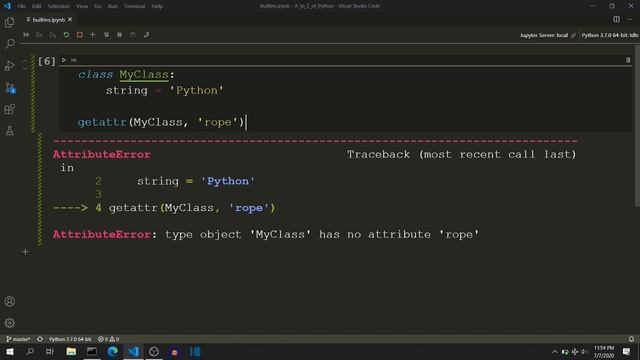Screen dimensions: 640x360
Task: Open the Windows Start menu
Action: 10,352
